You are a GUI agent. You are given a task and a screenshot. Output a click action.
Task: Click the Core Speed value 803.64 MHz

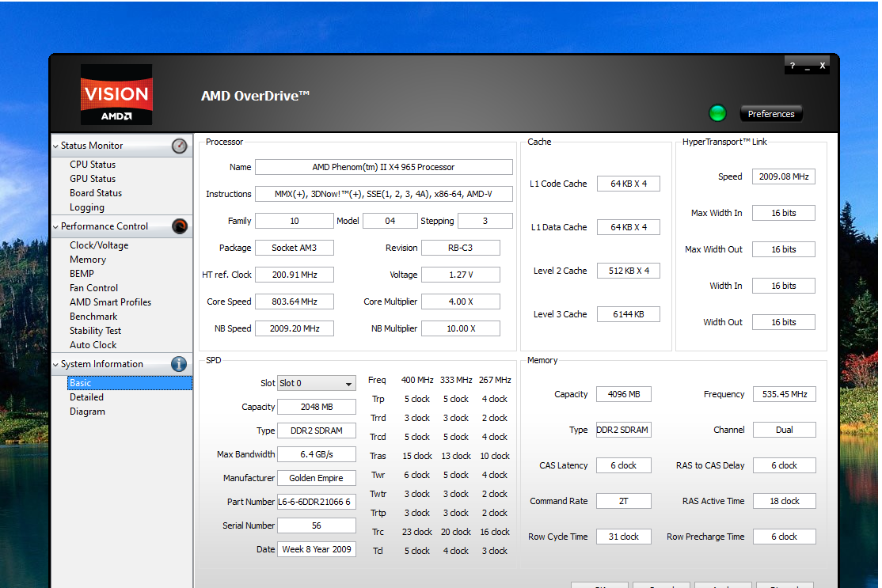click(295, 302)
